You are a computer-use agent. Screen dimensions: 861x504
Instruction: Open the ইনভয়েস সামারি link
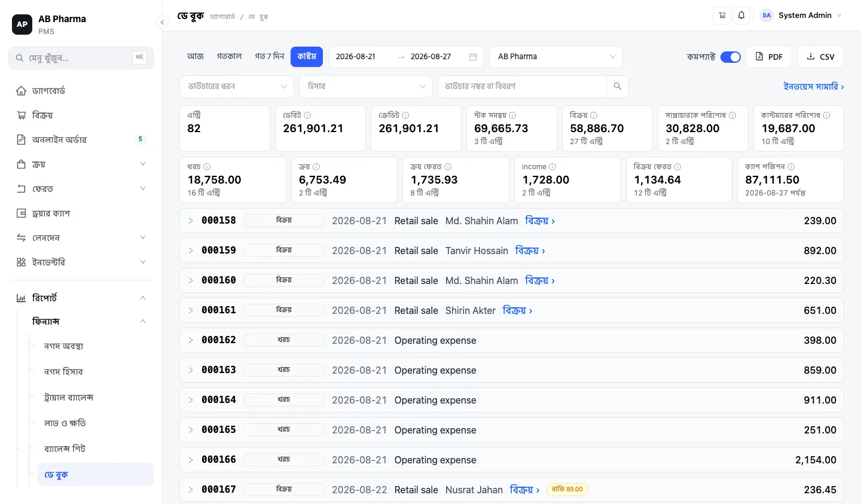[814, 87]
